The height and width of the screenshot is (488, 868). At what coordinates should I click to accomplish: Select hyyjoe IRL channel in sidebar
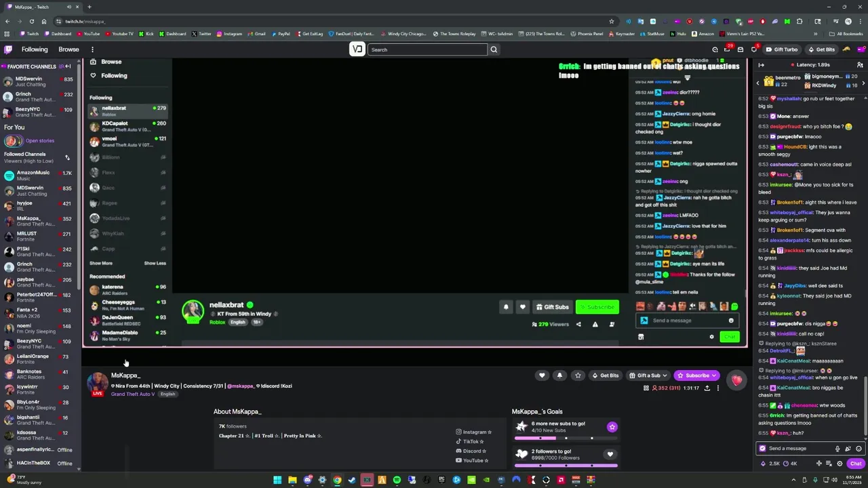38,206
